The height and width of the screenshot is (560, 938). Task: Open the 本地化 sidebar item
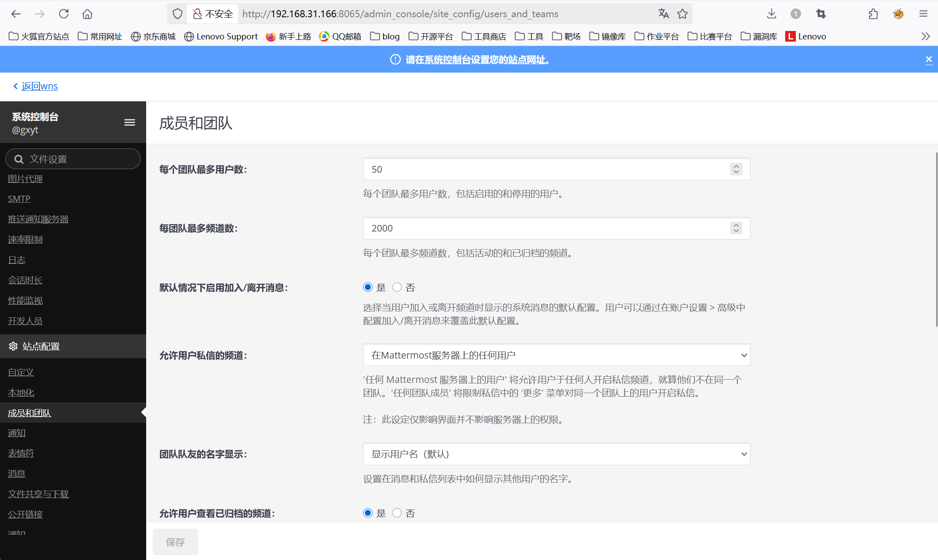21,393
